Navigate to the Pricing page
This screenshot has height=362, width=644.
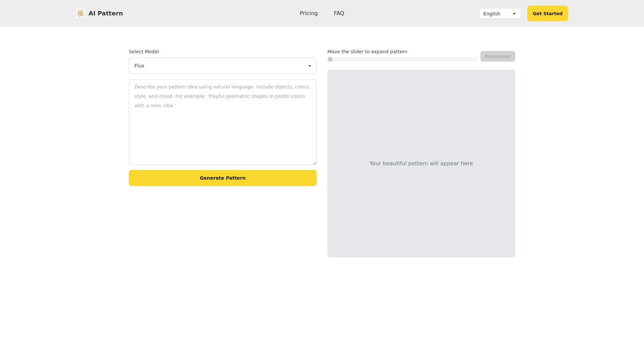[308, 13]
